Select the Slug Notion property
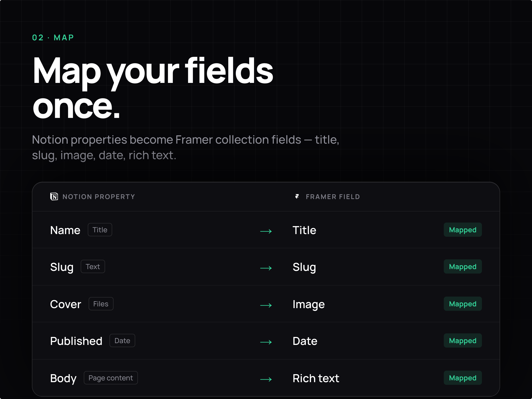Screen dimensions: 532x399 [62, 267]
